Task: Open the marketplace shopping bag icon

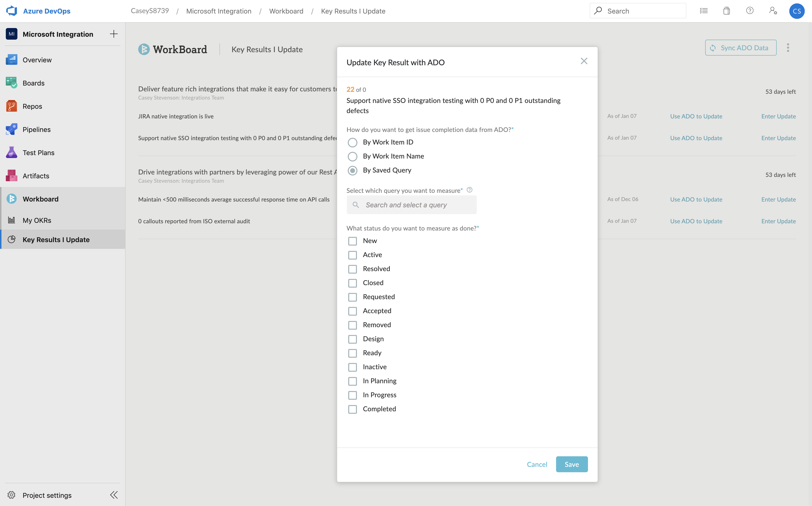Action: (x=727, y=11)
